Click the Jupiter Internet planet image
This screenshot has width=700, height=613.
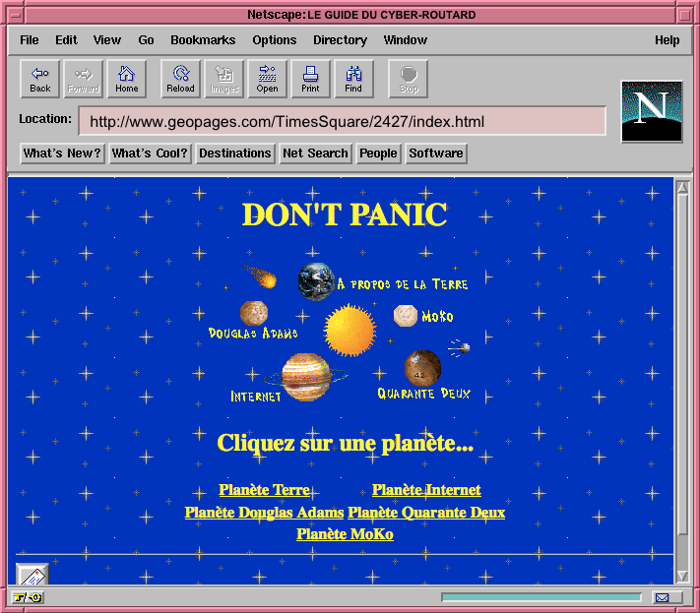(x=304, y=376)
